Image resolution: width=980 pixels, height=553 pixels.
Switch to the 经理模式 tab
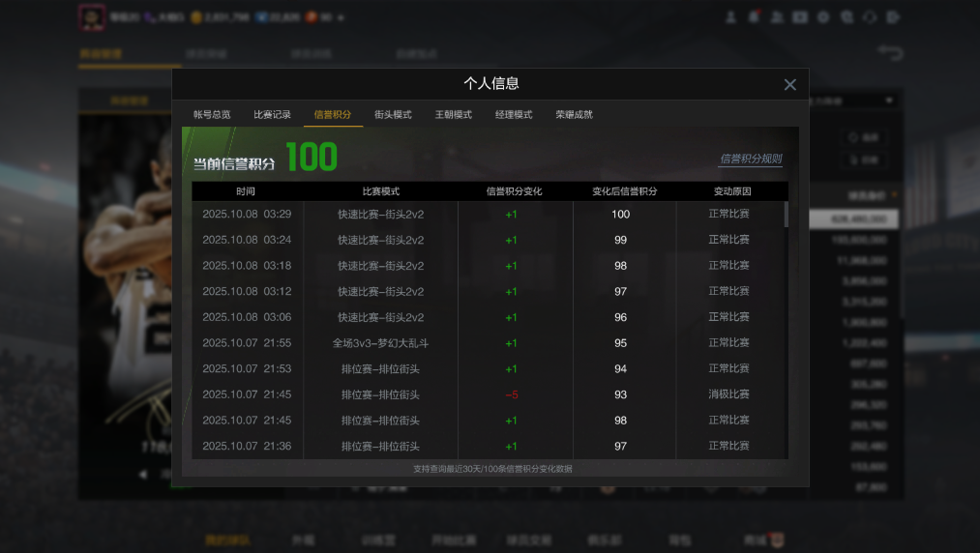tap(514, 115)
